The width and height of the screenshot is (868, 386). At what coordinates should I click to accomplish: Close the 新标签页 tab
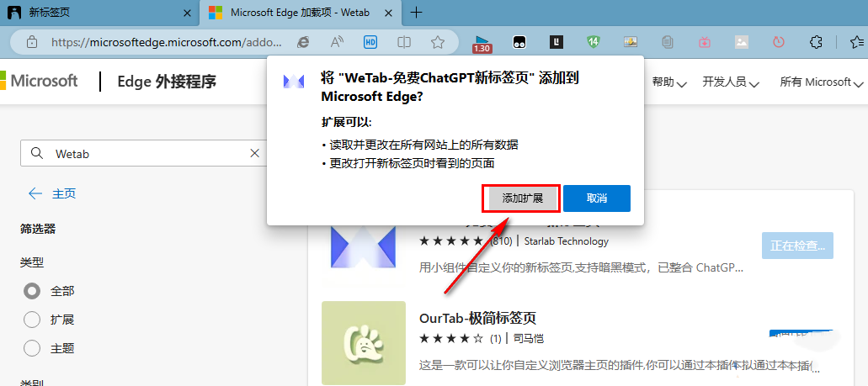(188, 13)
